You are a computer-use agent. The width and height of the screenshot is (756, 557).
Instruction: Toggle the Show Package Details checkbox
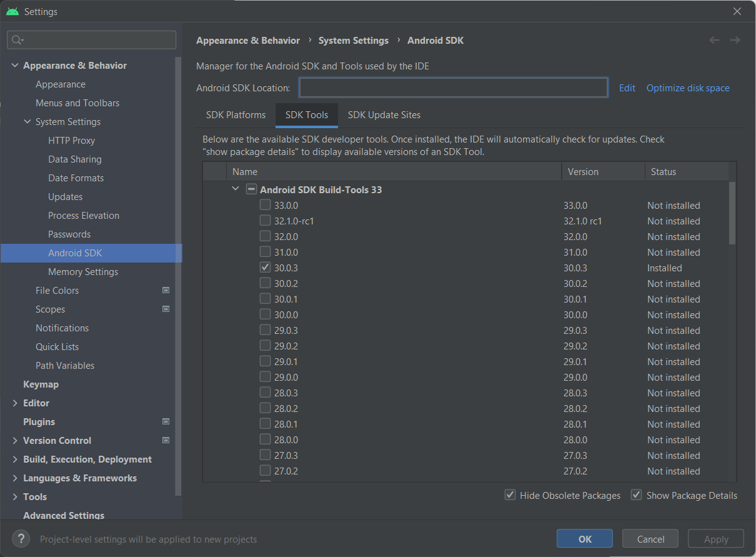637,495
